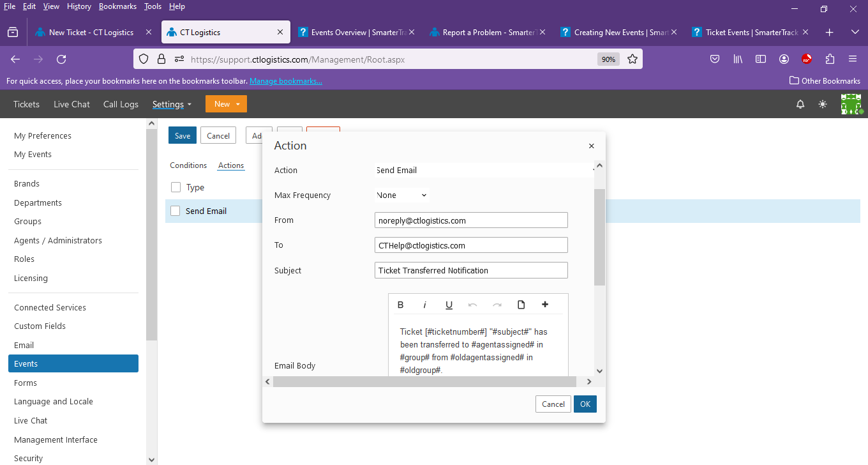
Task: Expand the Action type dropdown
Action: [x=485, y=171]
